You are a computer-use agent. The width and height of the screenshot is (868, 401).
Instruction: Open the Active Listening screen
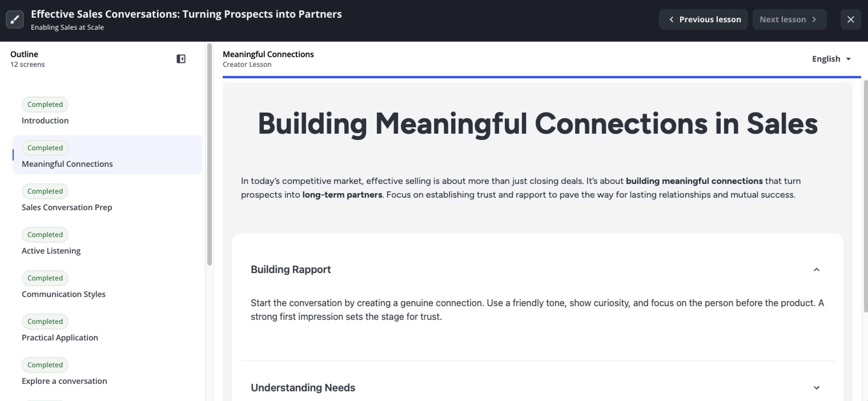pyautogui.click(x=51, y=251)
